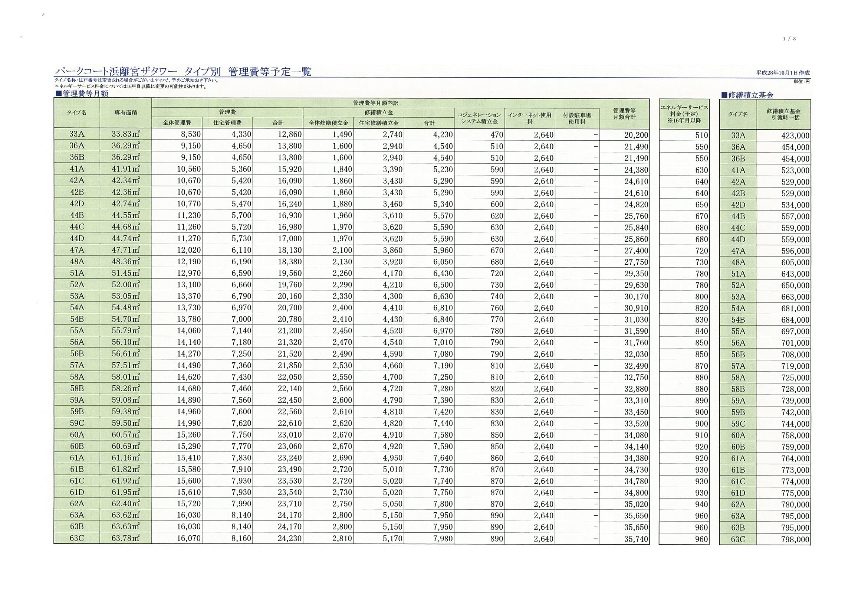
Task: Click the 47.71㎡ area cell
Action: (x=125, y=250)
